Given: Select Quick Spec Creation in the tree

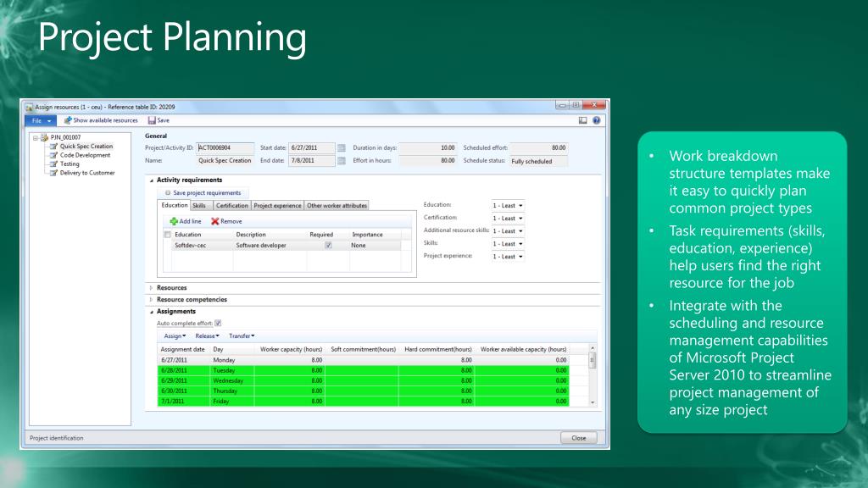Looking at the screenshot, I should 86,147.
